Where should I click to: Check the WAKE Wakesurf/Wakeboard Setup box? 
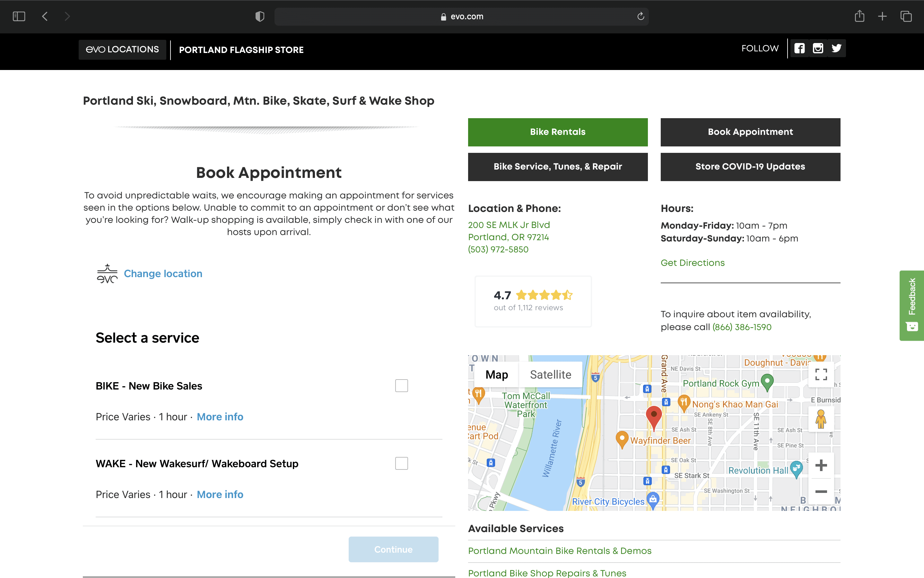401,463
